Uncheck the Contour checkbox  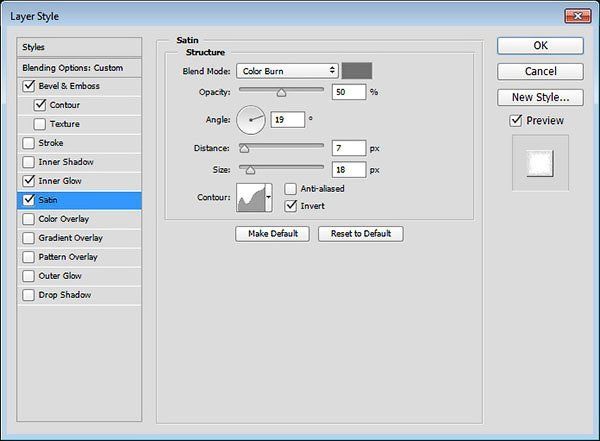40,105
